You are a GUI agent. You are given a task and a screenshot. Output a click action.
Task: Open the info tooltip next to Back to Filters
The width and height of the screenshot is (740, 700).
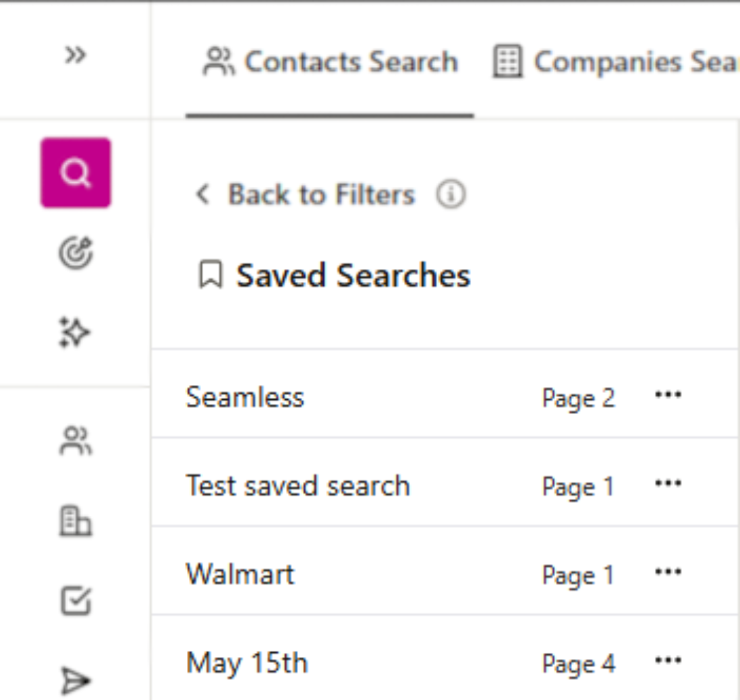point(451,194)
